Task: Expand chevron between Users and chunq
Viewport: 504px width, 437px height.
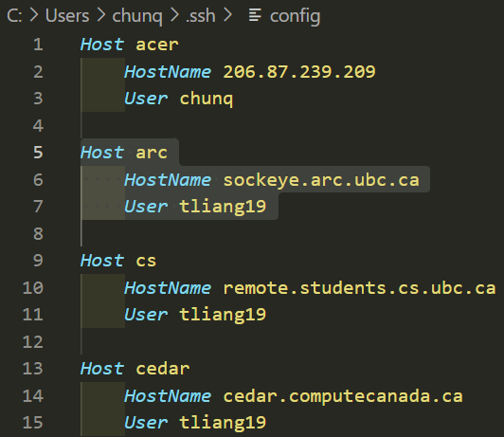Action: tap(101, 15)
